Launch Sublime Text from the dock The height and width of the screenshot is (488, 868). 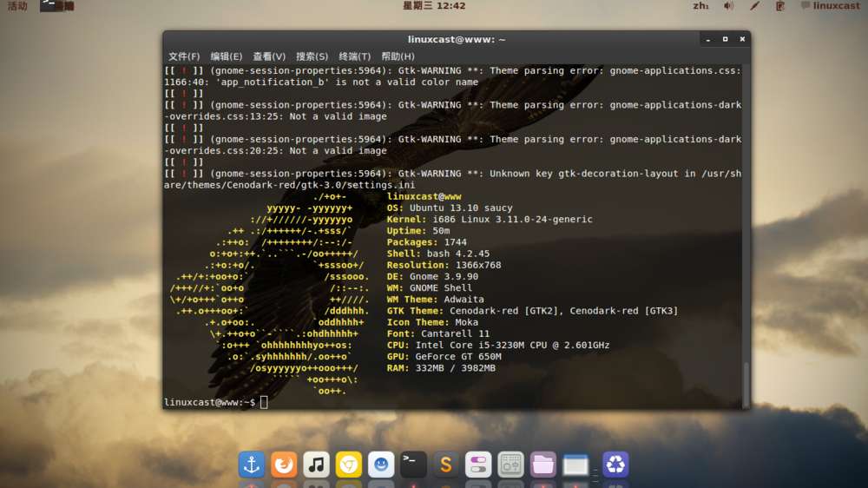[x=445, y=465]
